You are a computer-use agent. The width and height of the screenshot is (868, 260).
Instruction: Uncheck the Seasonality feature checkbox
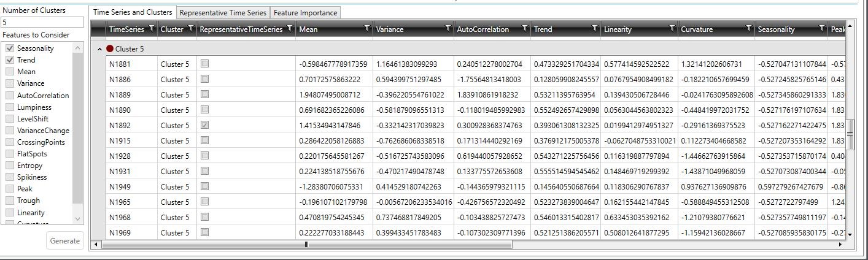tap(10, 48)
